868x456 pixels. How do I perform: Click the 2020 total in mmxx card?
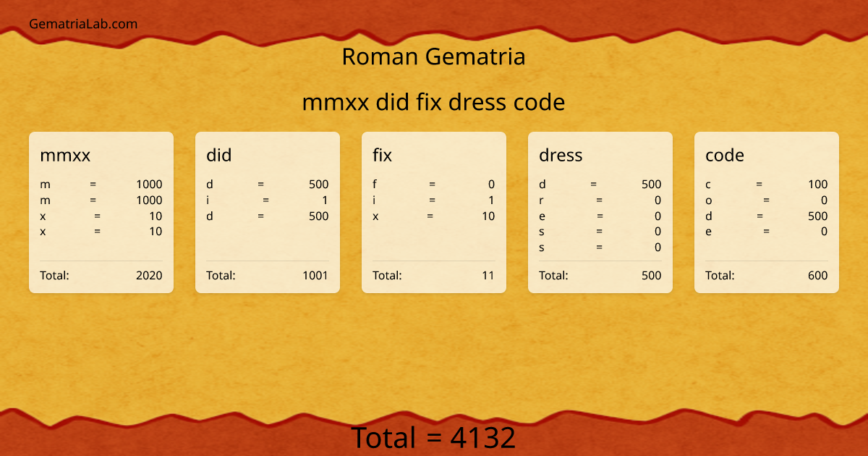click(x=149, y=275)
